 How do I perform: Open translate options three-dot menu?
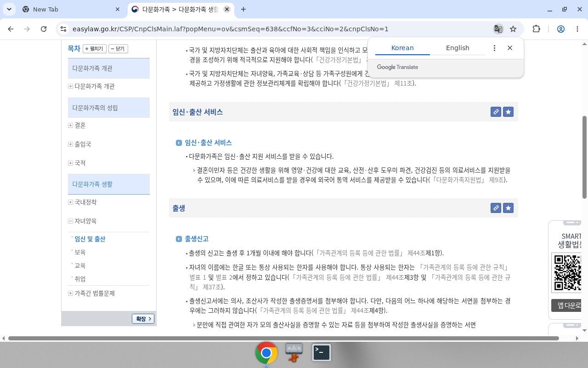coord(494,48)
